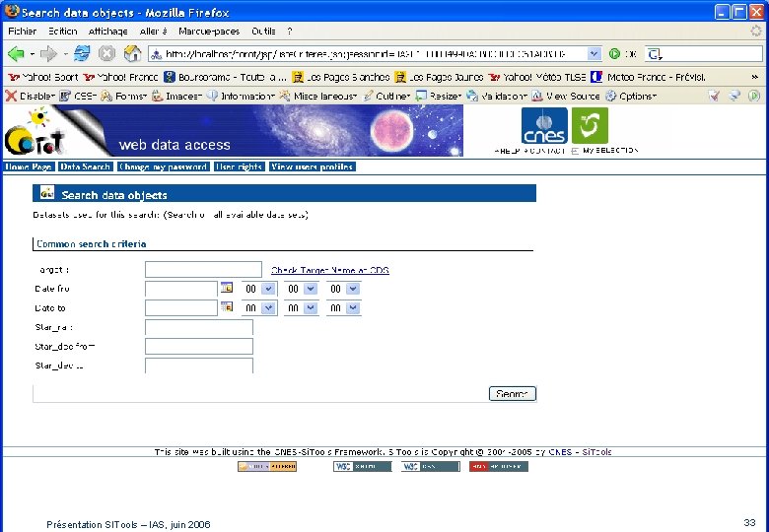Screen dimensions: 769x532
Task: Open the Date to minutes dropdown
Action: pos(311,307)
